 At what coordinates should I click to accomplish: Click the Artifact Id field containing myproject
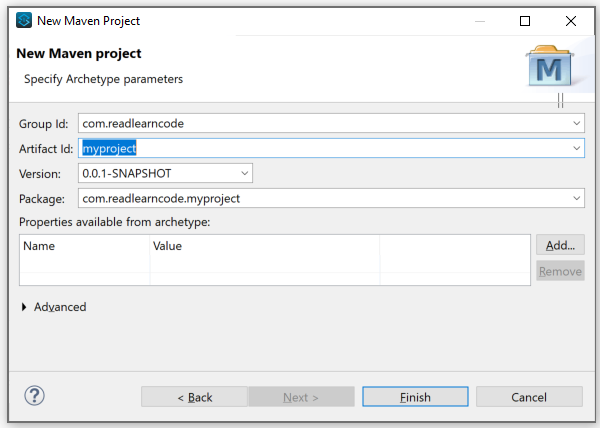tap(320, 148)
